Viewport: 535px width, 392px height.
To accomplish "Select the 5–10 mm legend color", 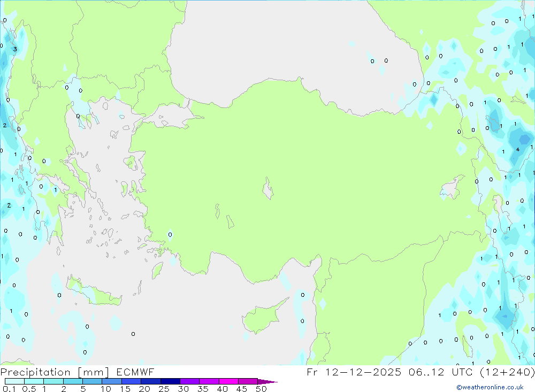I will pyautogui.click(x=93, y=381).
